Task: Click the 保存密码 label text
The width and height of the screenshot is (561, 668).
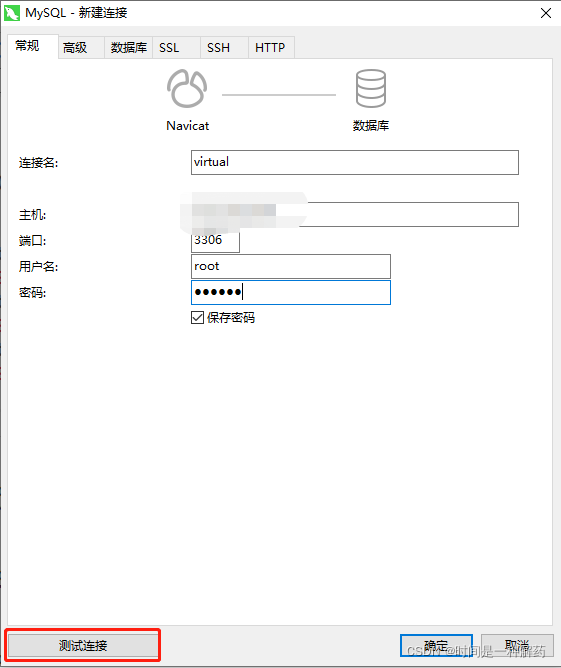Action: pyautogui.click(x=231, y=317)
